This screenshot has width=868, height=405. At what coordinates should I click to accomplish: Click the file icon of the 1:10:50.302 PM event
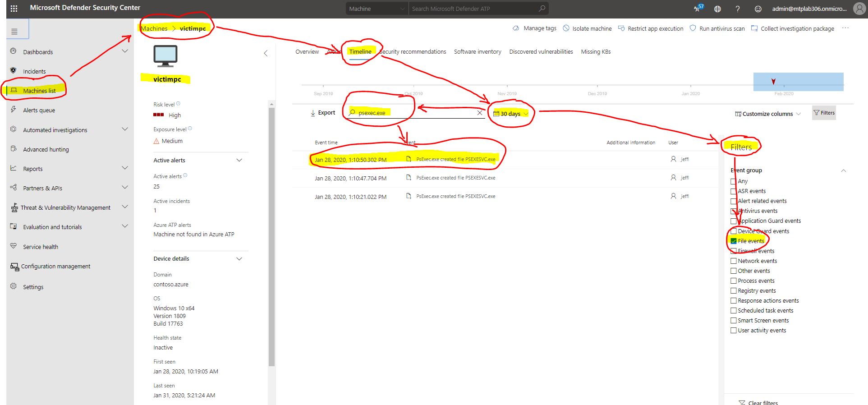409,159
